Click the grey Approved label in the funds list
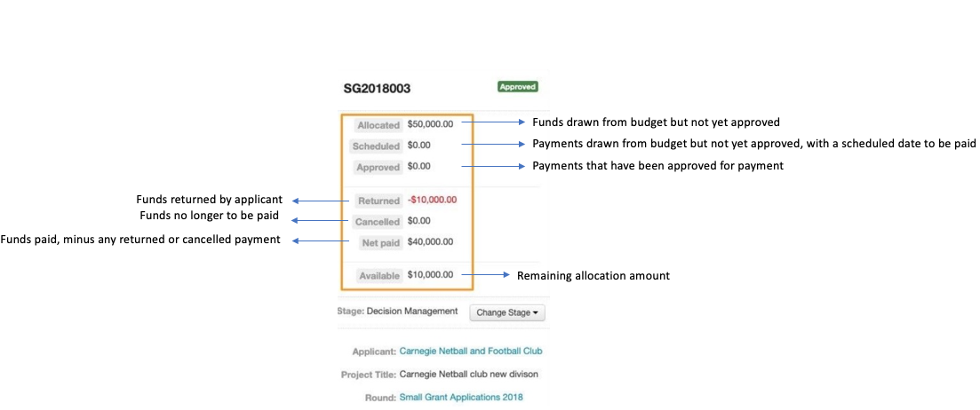Viewport: 980px width, 410px height. pos(378,167)
